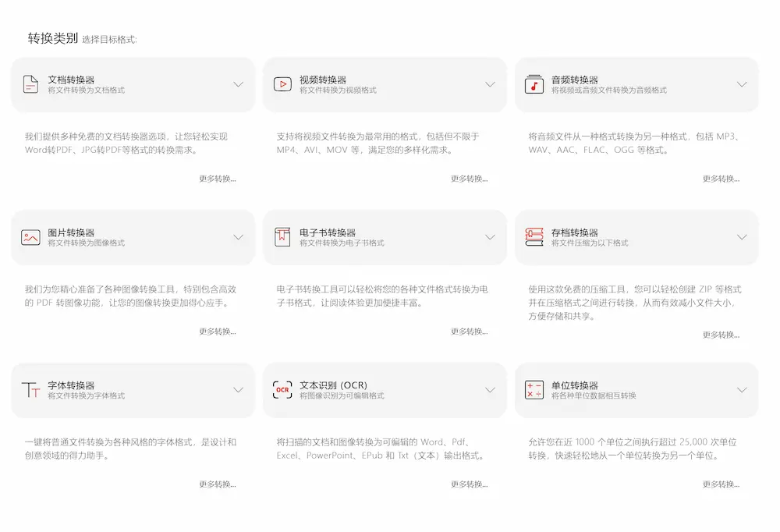Click subtitle 将文件转换为字体格式
Viewport: 780px width, 532px height.
pos(87,395)
